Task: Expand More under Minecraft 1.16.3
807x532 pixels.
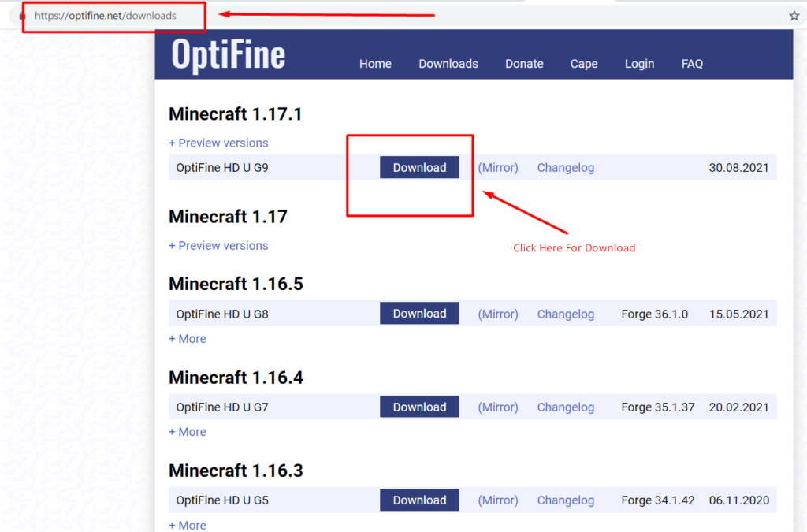Action: pyautogui.click(x=188, y=526)
